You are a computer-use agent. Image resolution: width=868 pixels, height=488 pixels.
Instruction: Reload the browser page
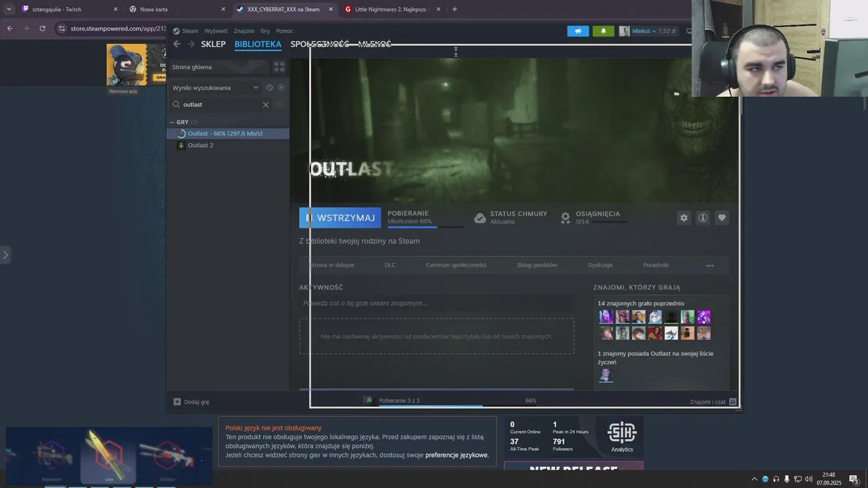tap(42, 28)
